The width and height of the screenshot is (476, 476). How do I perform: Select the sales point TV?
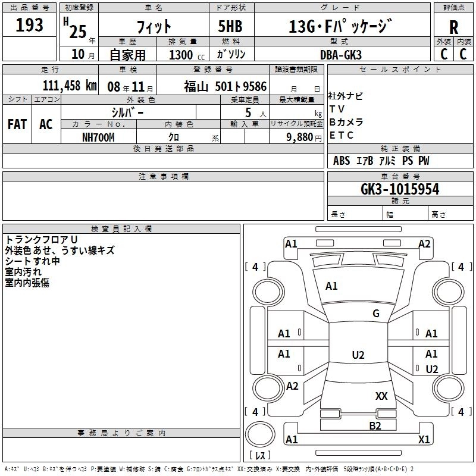click(x=337, y=109)
